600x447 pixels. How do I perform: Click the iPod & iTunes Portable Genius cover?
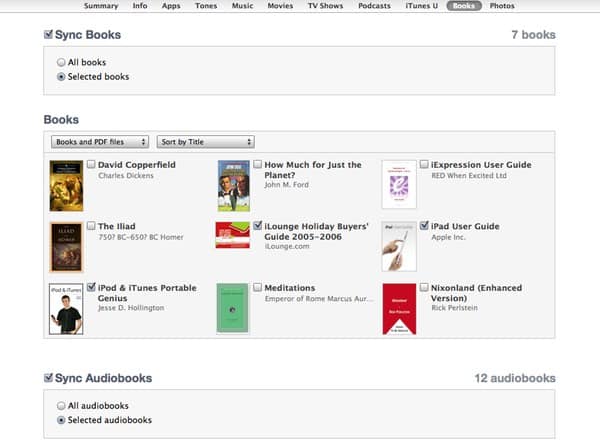[66, 309]
